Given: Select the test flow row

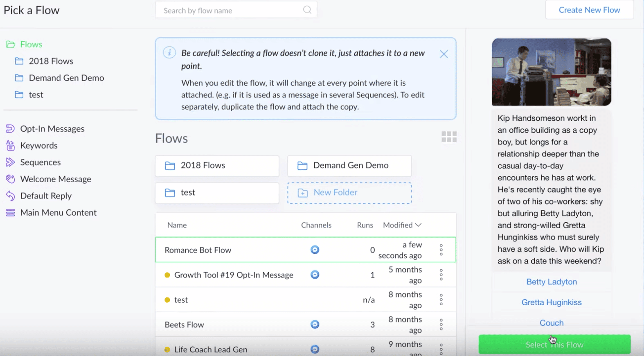Looking at the screenshot, I should (x=306, y=300).
